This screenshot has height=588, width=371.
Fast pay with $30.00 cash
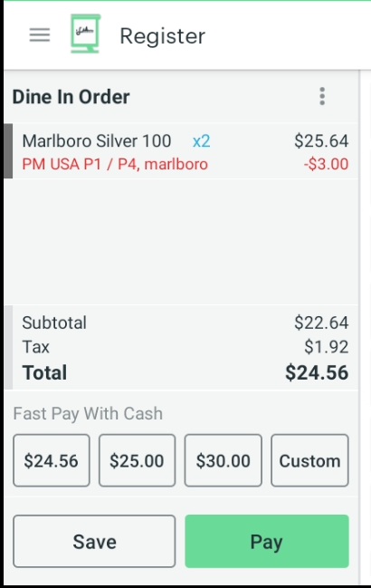click(224, 460)
